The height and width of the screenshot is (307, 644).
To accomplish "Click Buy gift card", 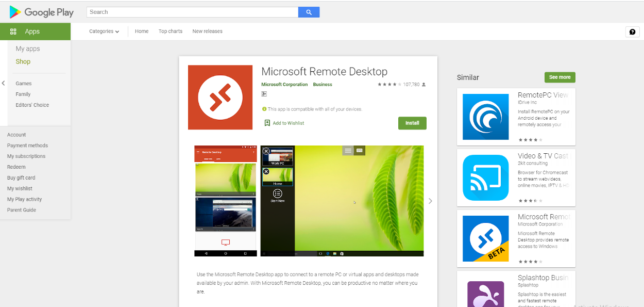I will 21,178.
